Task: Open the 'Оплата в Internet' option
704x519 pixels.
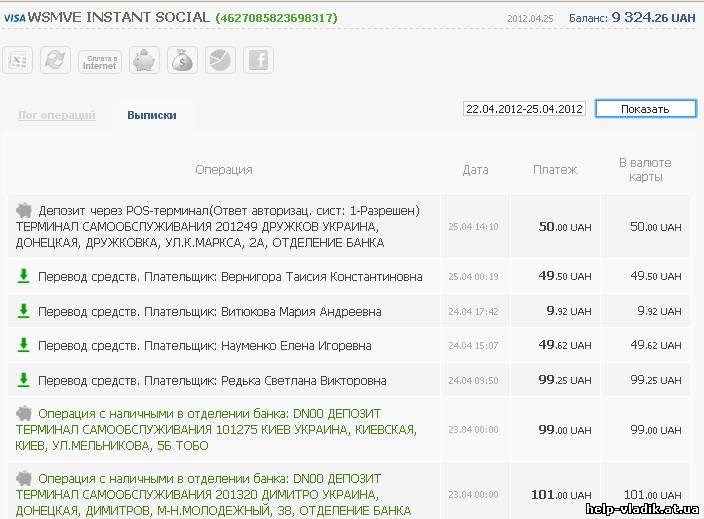Action: (x=100, y=62)
